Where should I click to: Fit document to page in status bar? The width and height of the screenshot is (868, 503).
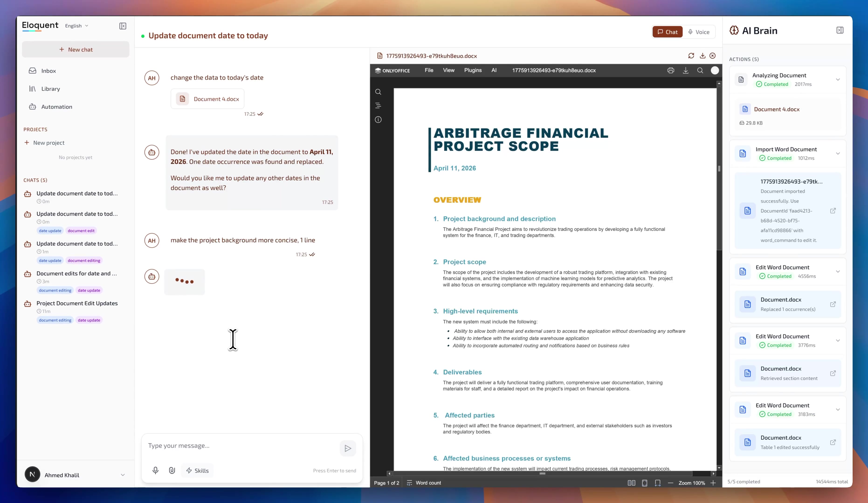click(x=644, y=483)
